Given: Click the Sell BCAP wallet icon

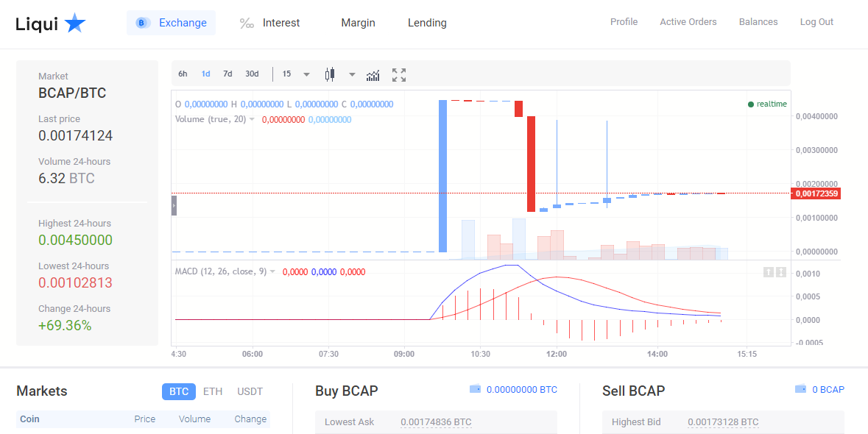Looking at the screenshot, I should point(800,389).
